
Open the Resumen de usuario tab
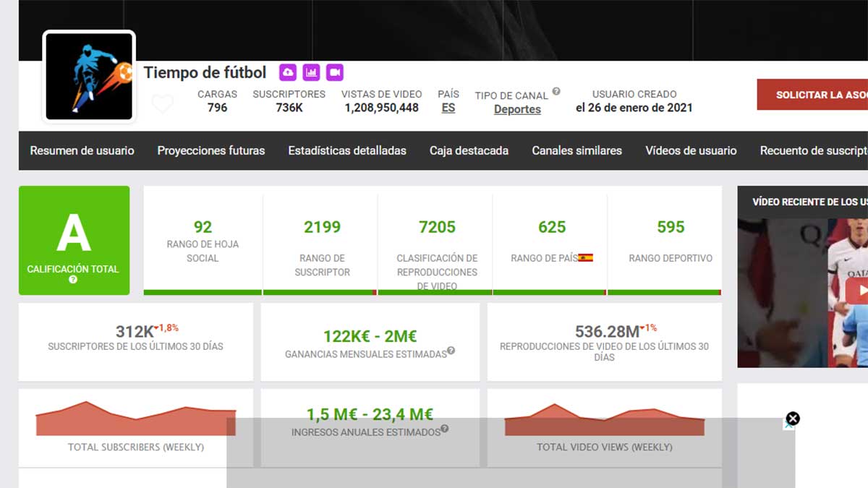pyautogui.click(x=82, y=150)
